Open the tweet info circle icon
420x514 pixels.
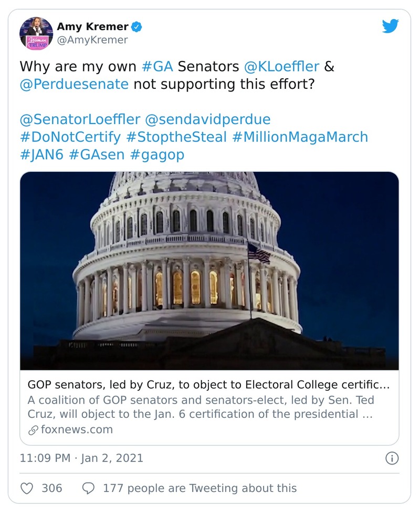[x=391, y=458]
